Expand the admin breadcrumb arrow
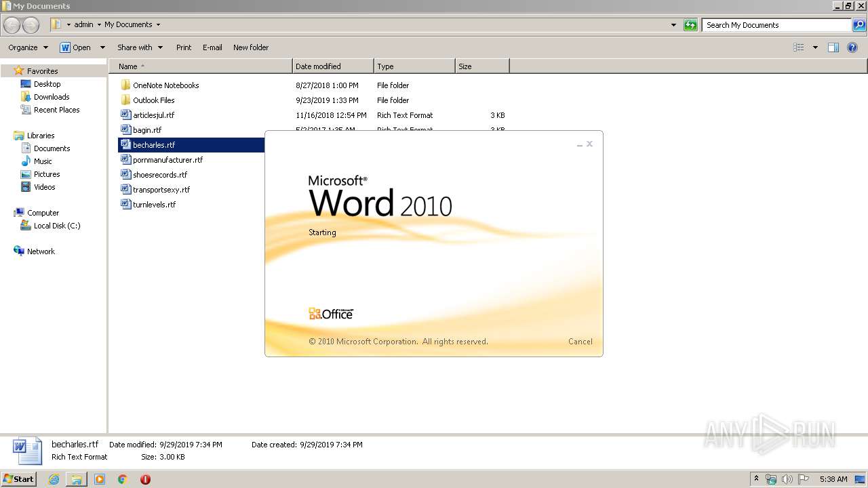Screen dimensions: 868x488 99,25
